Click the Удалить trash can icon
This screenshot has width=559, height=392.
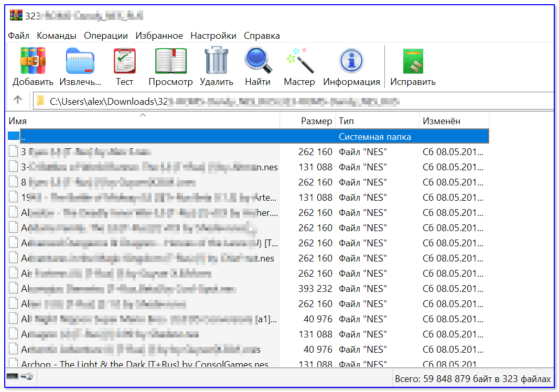[x=216, y=62]
